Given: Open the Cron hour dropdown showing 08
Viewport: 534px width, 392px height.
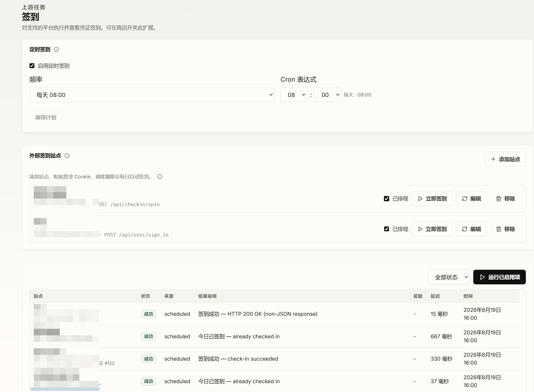Looking at the screenshot, I should pos(294,95).
